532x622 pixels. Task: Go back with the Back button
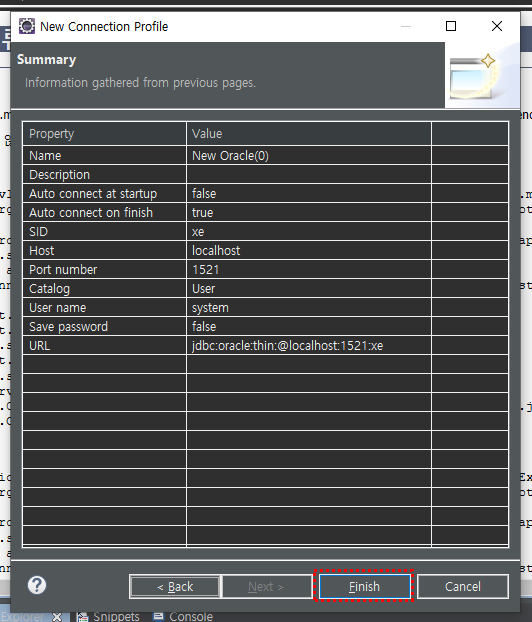(x=175, y=586)
